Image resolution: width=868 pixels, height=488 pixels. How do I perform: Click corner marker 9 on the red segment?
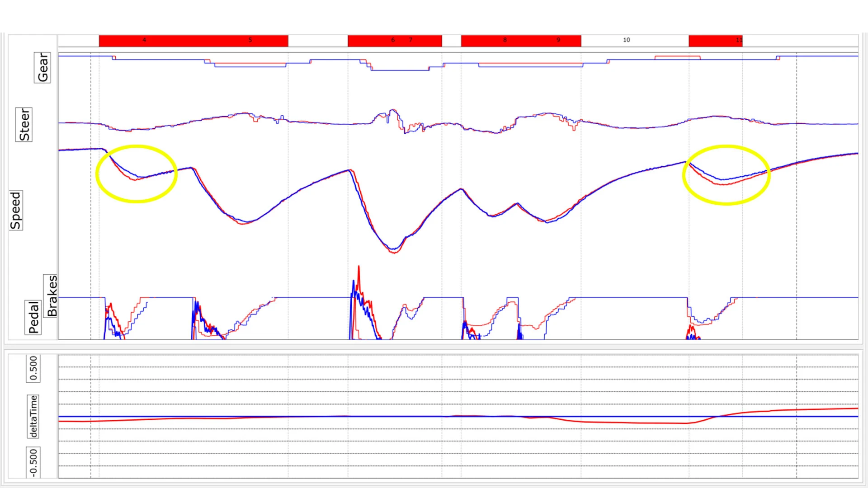tap(558, 40)
